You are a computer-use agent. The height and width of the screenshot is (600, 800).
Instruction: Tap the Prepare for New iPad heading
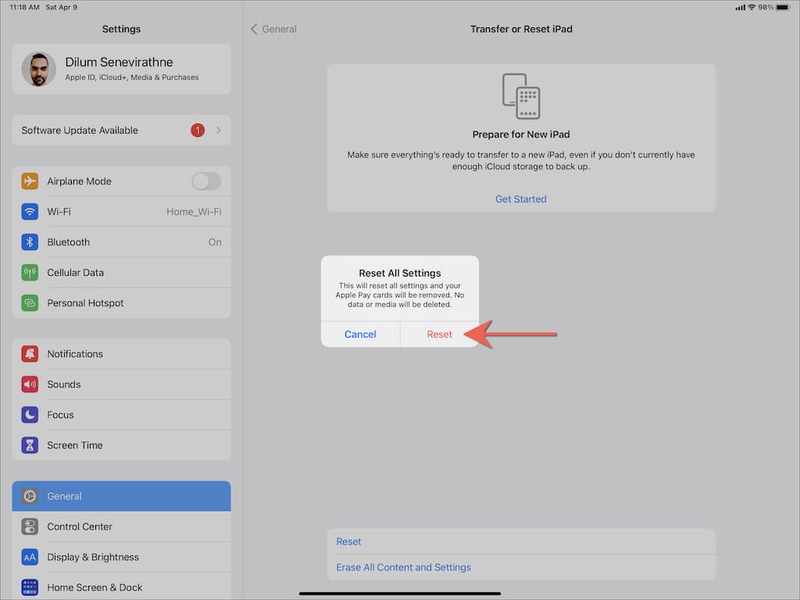pyautogui.click(x=521, y=134)
